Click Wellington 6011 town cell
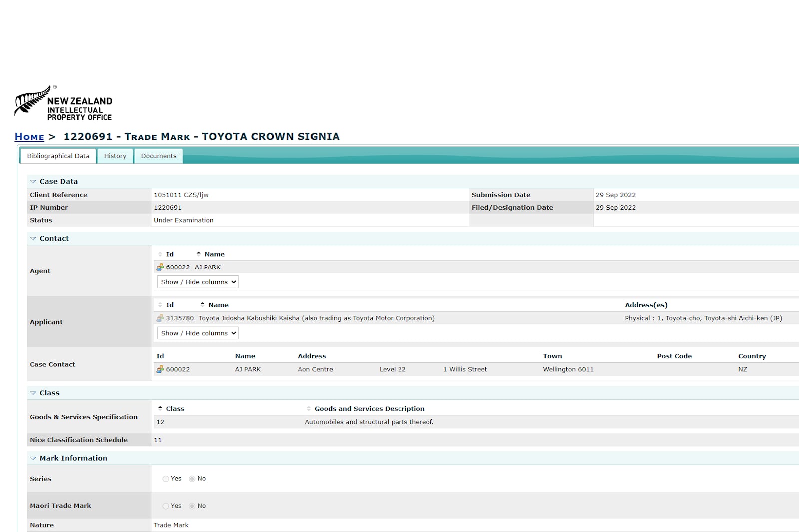 (568, 370)
